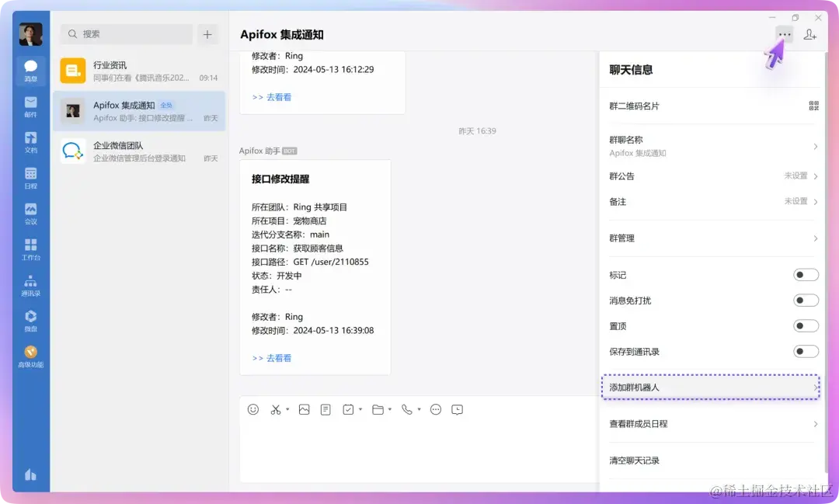The width and height of the screenshot is (839, 504).
Task: Open the three-dot chat info menu
Action: pyautogui.click(x=785, y=35)
